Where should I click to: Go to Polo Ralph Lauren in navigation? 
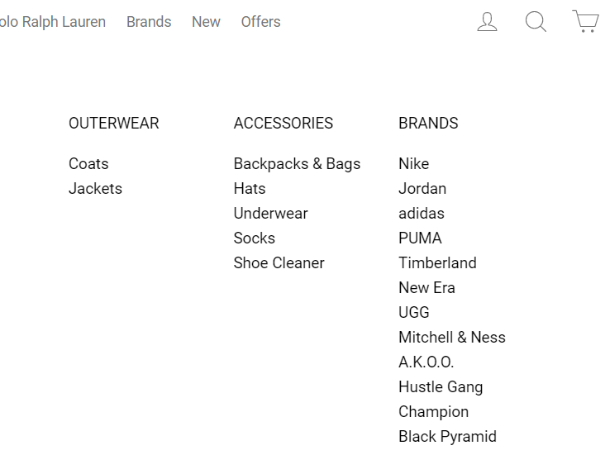[x=53, y=22]
